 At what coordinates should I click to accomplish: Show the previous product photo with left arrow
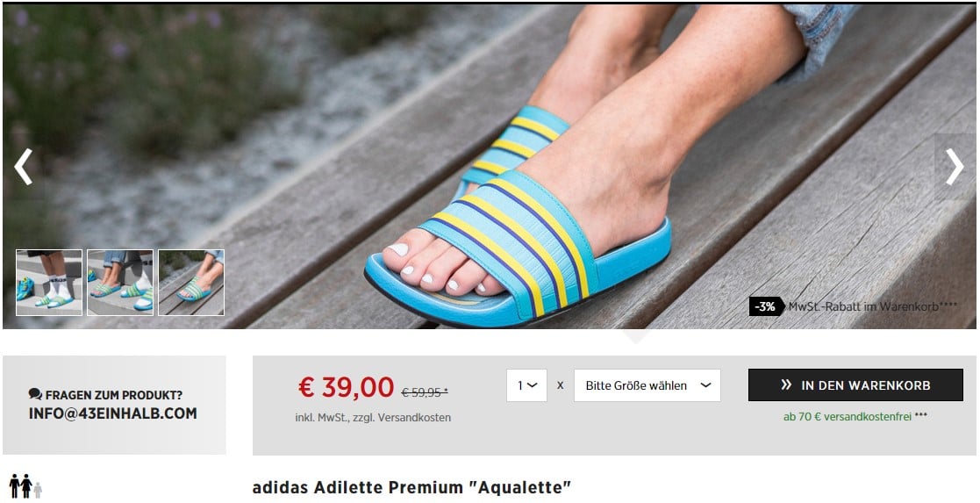point(23,167)
